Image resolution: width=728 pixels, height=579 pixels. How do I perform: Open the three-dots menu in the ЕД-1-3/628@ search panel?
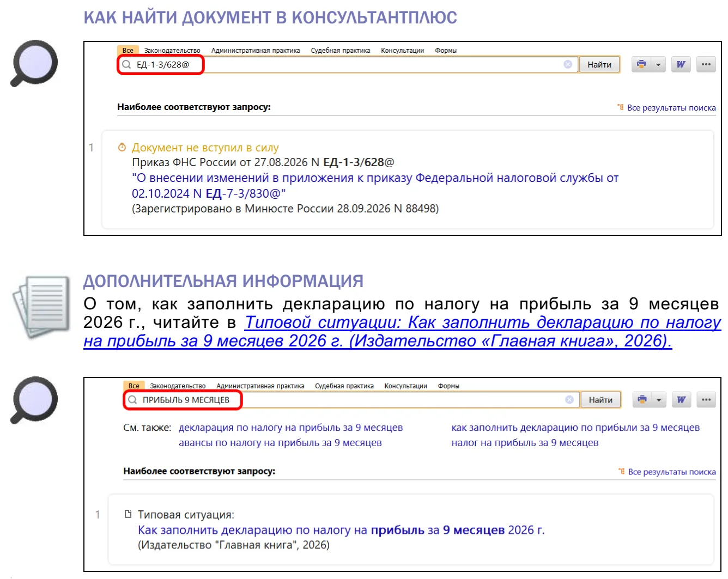pos(706,64)
